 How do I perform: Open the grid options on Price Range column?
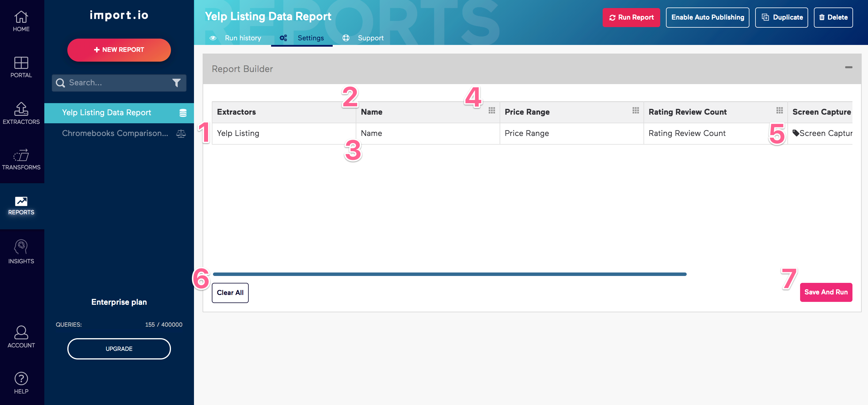click(x=635, y=110)
